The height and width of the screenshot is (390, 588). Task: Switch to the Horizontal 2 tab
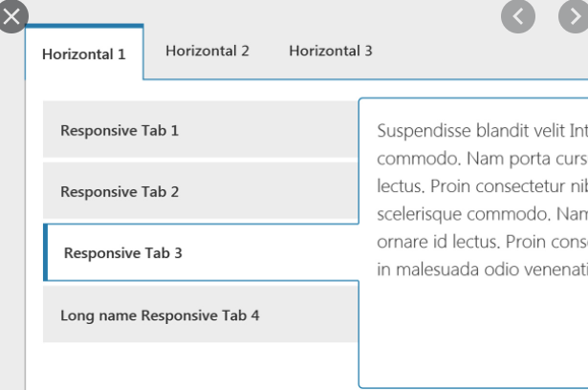(x=207, y=51)
